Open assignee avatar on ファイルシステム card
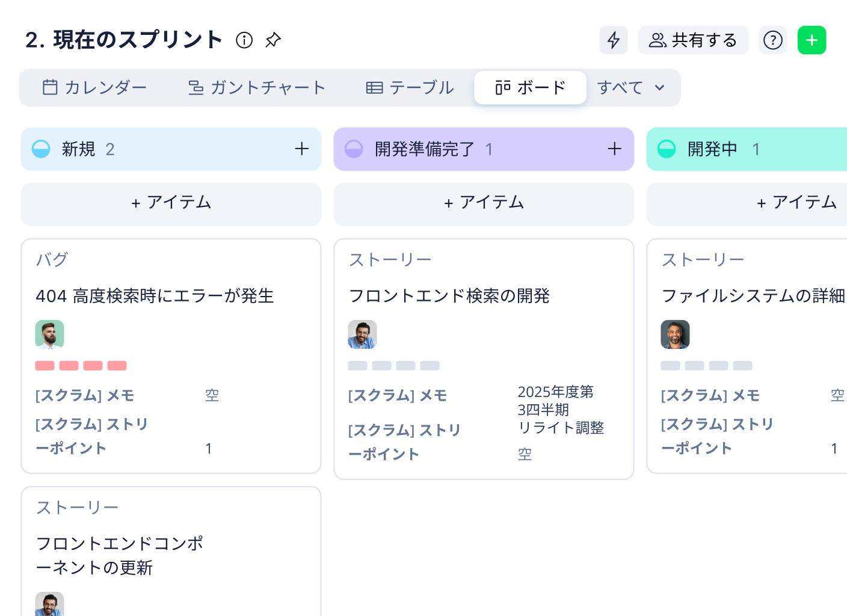 pos(676,334)
